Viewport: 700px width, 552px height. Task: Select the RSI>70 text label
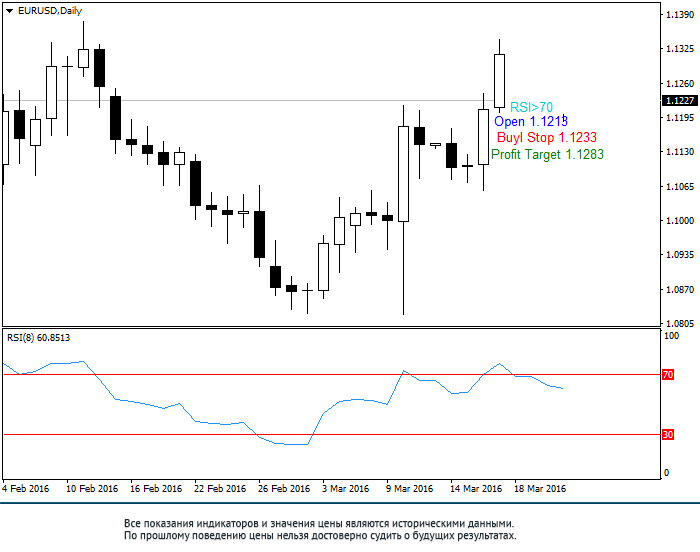pos(531,107)
